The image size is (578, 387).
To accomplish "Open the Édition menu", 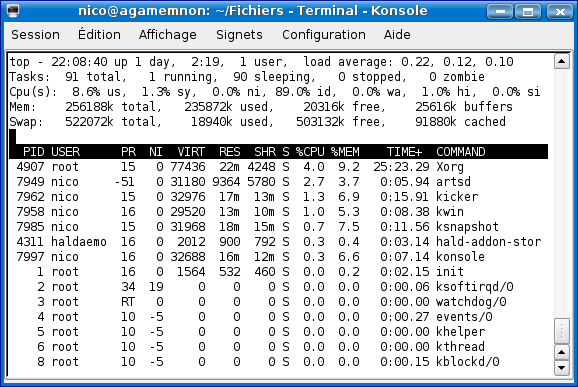I will pyautogui.click(x=99, y=35).
